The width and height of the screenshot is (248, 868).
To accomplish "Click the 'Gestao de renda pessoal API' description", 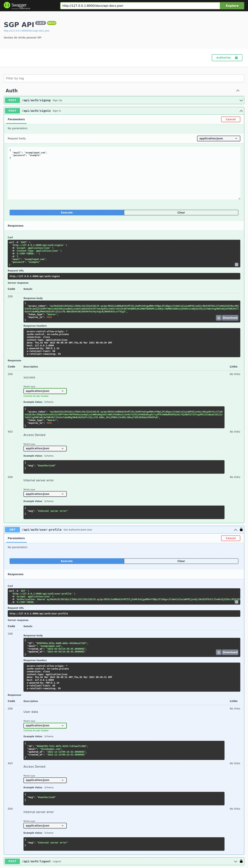I will point(23,37).
